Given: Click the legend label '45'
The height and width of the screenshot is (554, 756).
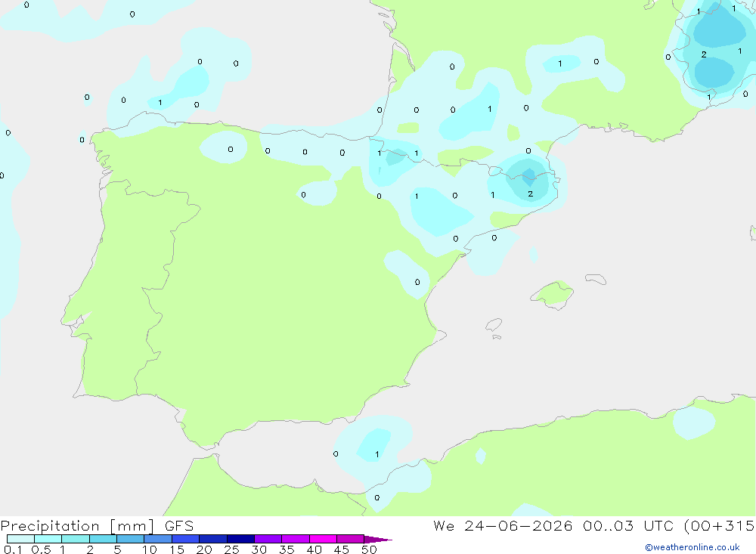Looking at the screenshot, I should tap(342, 549).
